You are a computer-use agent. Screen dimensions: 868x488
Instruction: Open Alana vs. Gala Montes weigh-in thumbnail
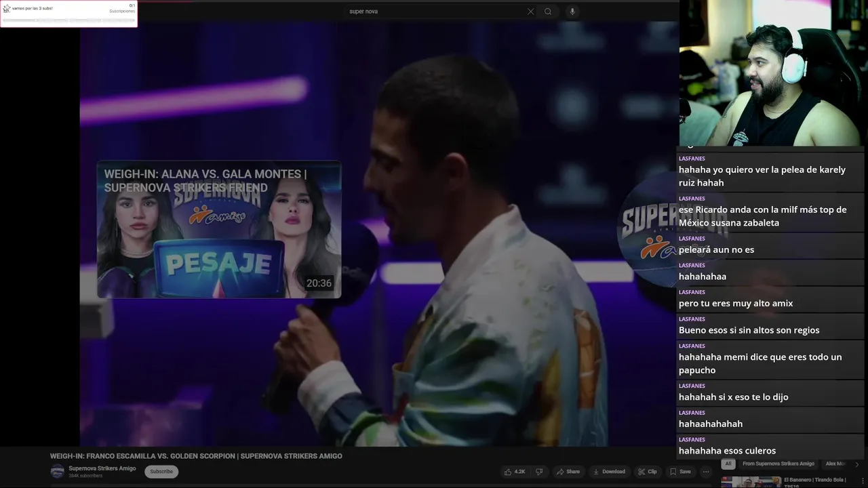[x=219, y=230]
